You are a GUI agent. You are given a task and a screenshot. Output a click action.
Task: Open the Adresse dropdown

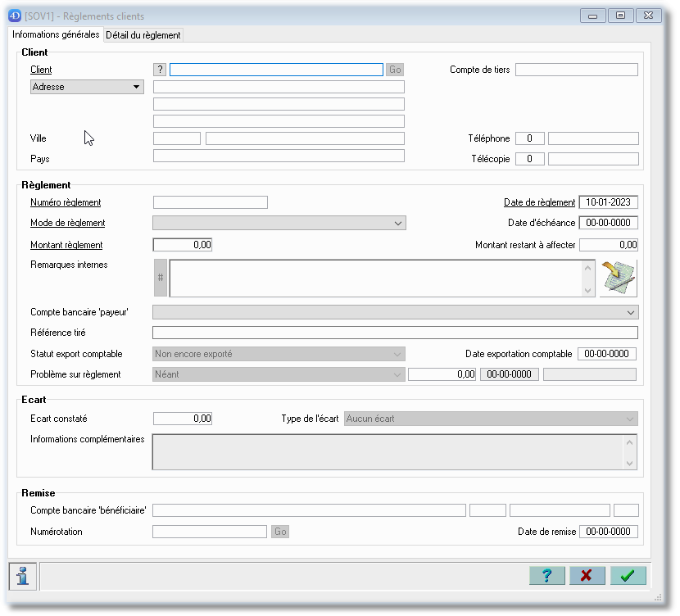click(87, 87)
